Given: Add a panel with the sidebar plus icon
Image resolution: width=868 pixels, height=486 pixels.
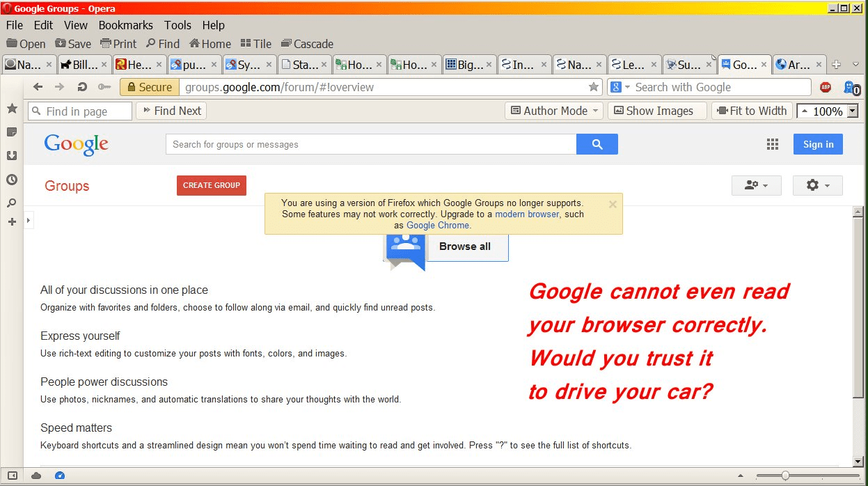Looking at the screenshot, I should tap(12, 222).
